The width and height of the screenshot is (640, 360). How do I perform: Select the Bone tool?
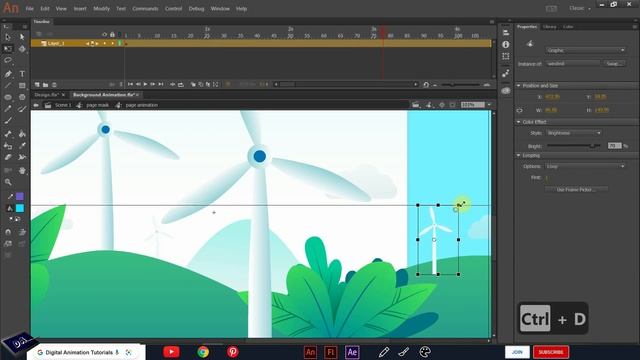(x=8, y=134)
